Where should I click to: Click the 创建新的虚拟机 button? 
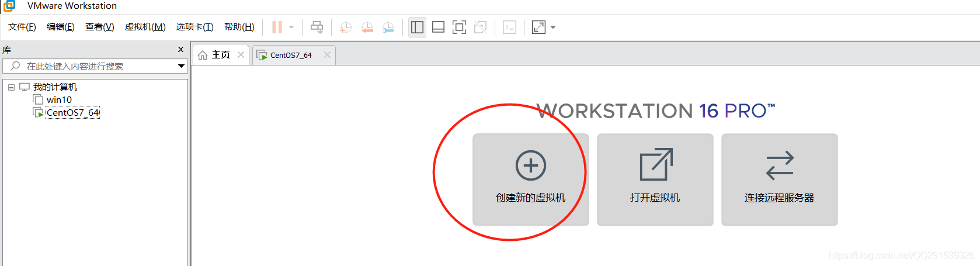click(x=530, y=179)
